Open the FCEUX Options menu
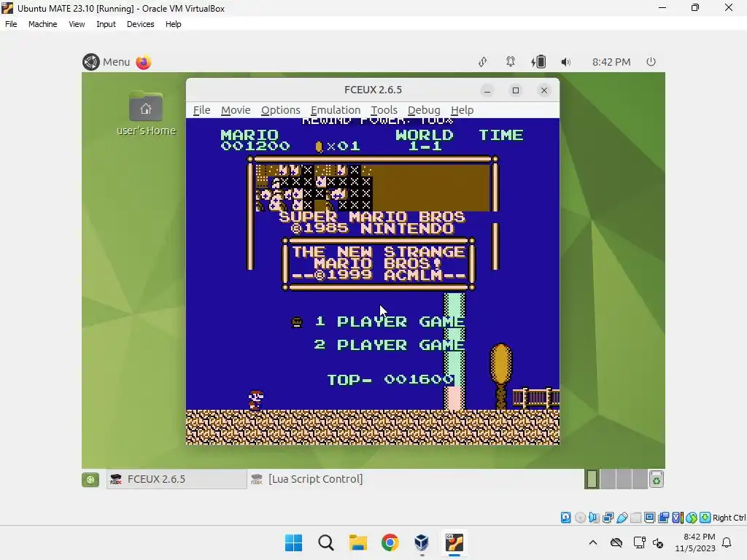Viewport: 747px width, 560px height. (281, 110)
